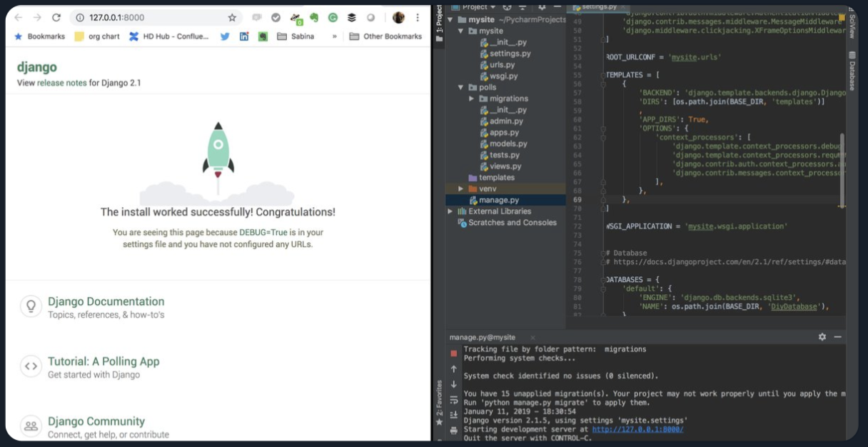Image resolution: width=868 pixels, height=447 pixels.
Task: Click the Chrome address bar showing 127.0.0.1:8000
Action: click(x=156, y=17)
